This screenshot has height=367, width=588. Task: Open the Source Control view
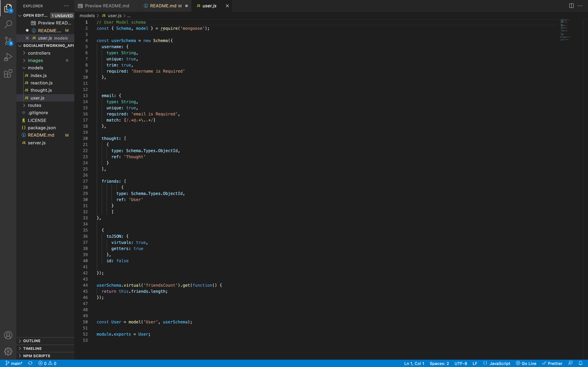pyautogui.click(x=8, y=41)
